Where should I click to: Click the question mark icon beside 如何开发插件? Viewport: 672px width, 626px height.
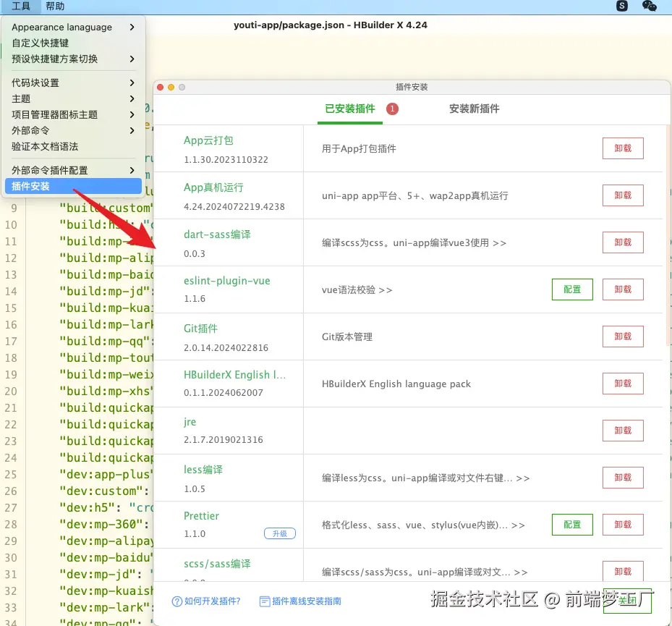tap(176, 601)
